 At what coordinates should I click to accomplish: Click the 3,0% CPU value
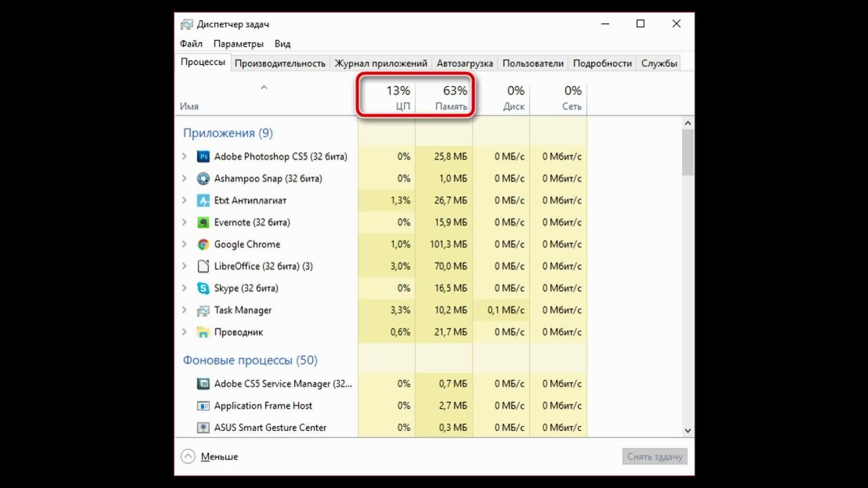coord(400,266)
